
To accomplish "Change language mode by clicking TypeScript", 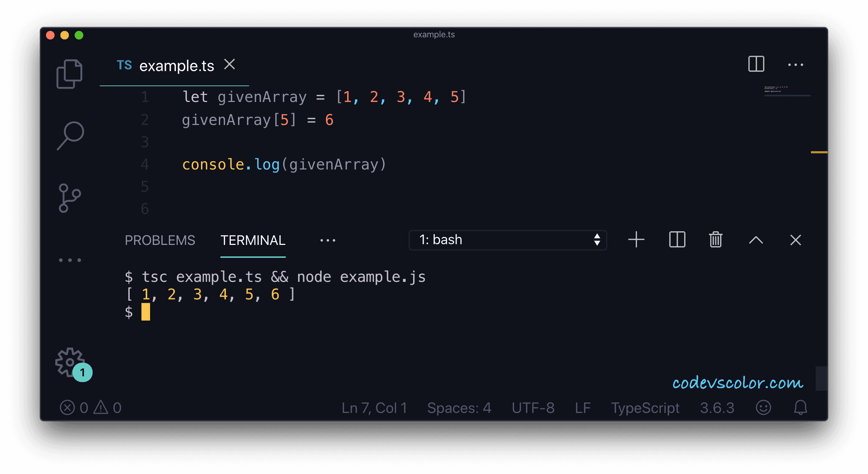I will click(645, 408).
